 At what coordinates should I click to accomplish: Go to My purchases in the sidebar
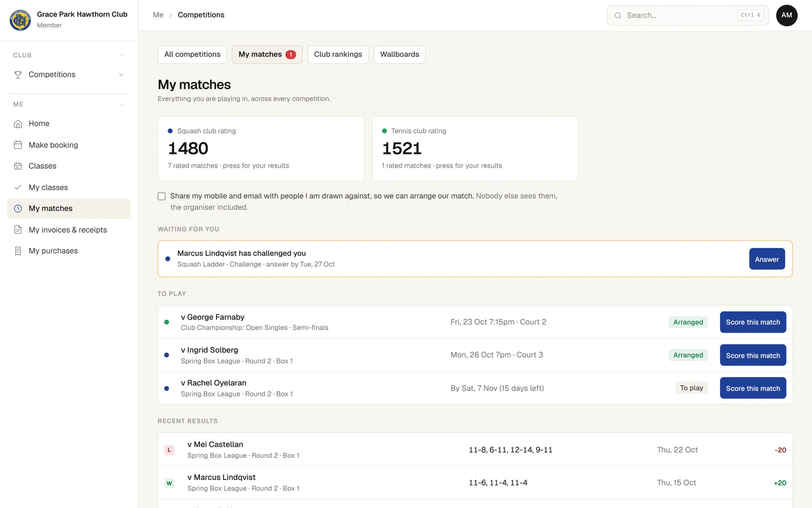69,251
